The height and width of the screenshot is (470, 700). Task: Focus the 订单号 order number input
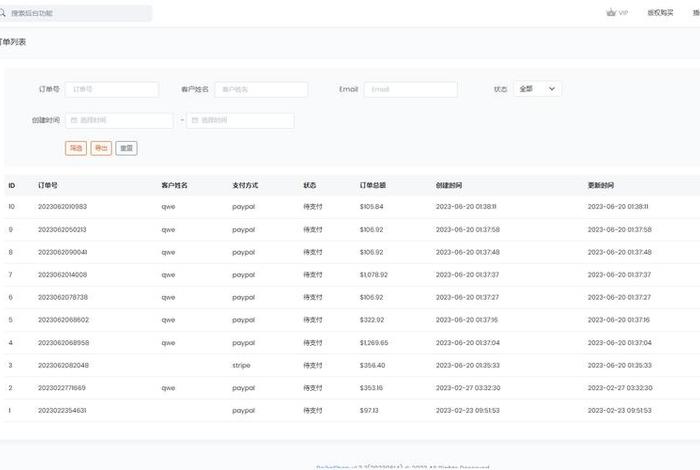pos(112,89)
